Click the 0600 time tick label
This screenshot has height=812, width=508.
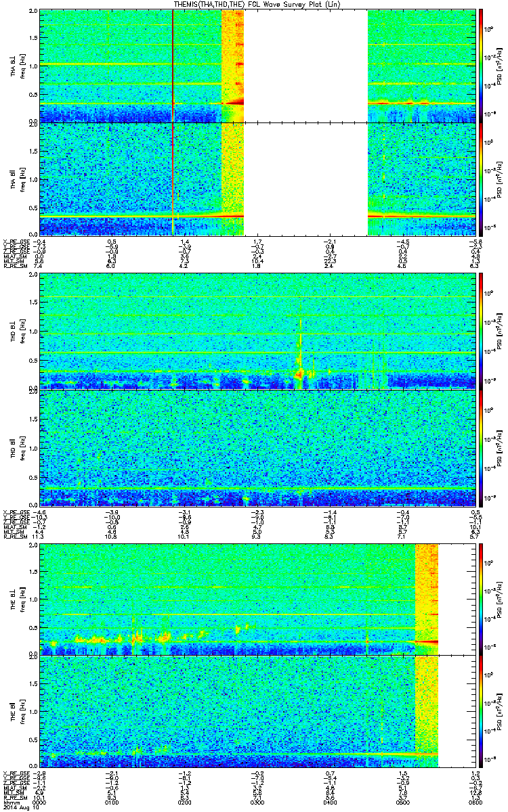point(474,804)
